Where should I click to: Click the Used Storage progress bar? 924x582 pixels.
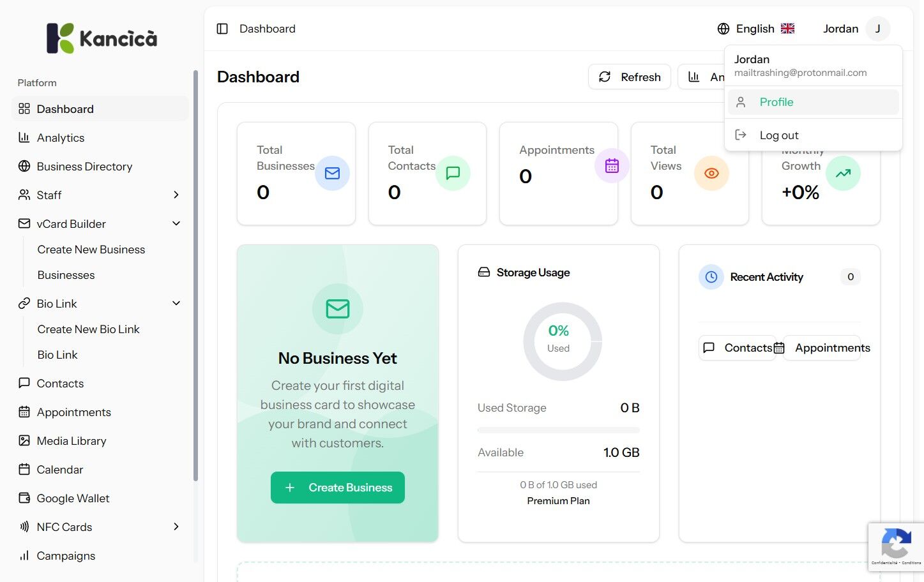pos(559,431)
